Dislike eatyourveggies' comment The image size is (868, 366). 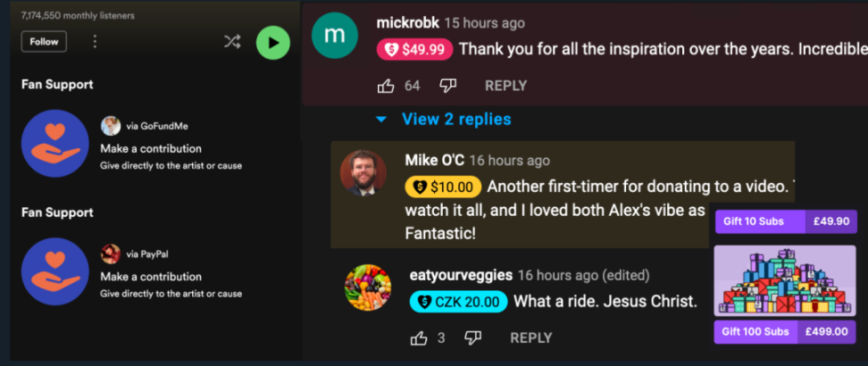pos(472,337)
